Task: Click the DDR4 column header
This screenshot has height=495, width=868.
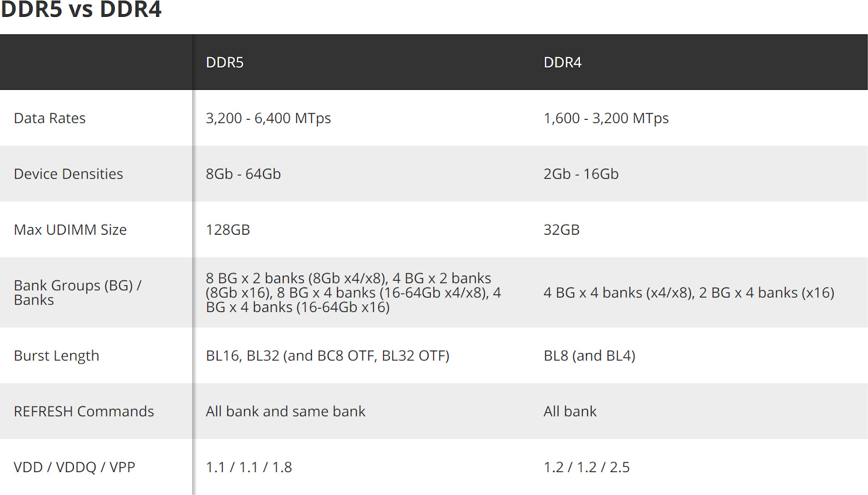Action: pyautogui.click(x=562, y=63)
